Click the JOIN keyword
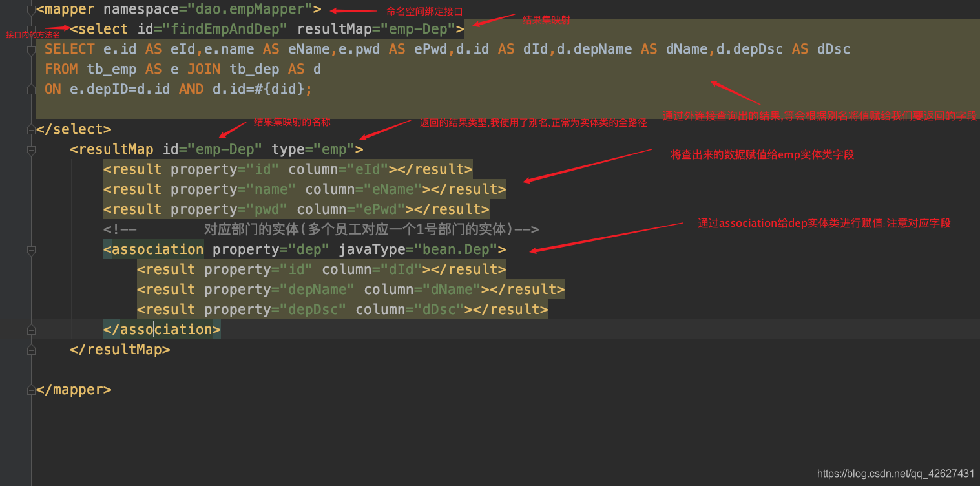 pos(204,69)
